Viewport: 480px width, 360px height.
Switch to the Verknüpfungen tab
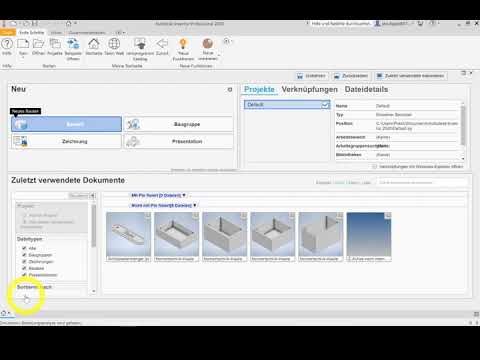coord(310,89)
